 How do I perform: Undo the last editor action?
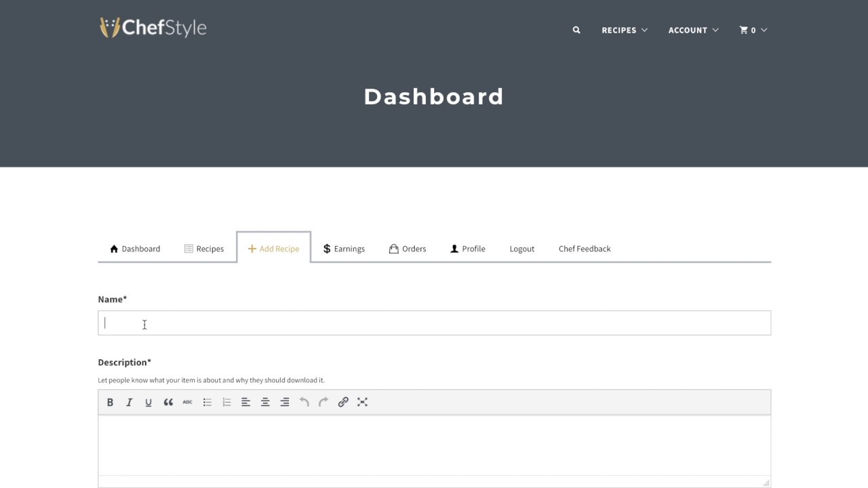304,402
